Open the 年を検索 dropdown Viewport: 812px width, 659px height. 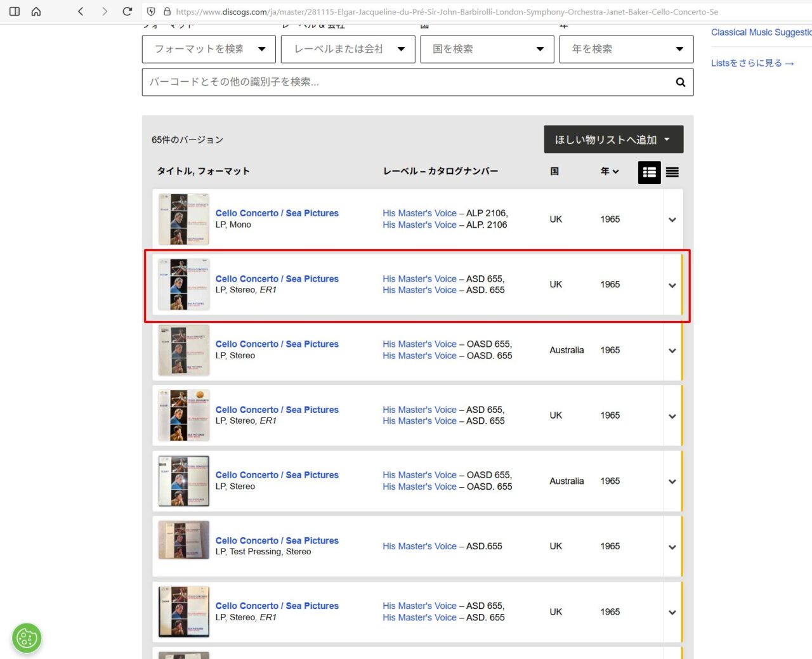[x=626, y=49]
